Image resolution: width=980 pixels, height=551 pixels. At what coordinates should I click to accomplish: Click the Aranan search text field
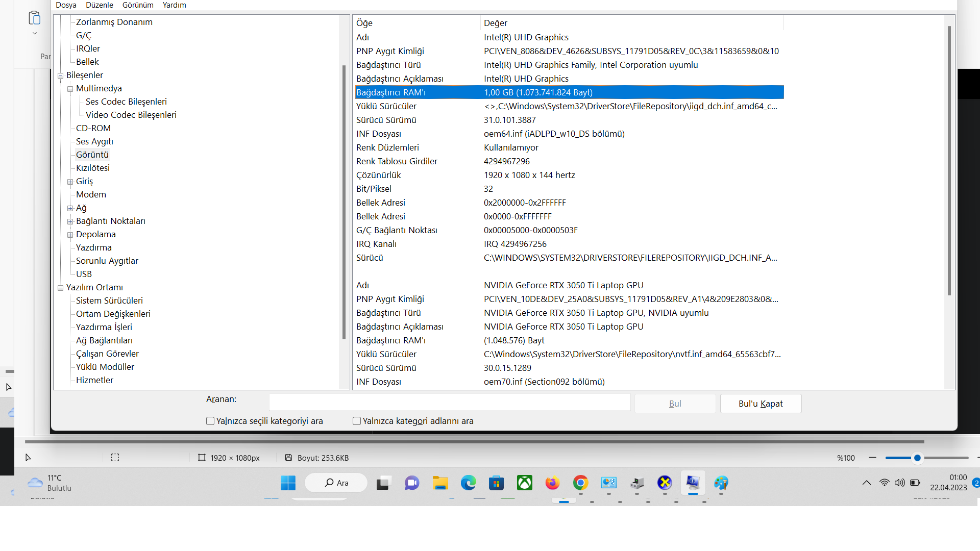click(450, 402)
